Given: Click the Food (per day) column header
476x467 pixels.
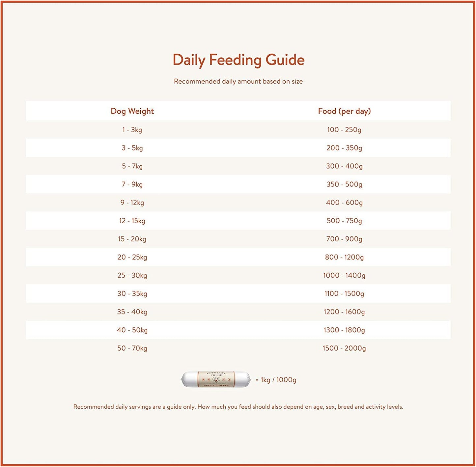Looking at the screenshot, I should (344, 111).
